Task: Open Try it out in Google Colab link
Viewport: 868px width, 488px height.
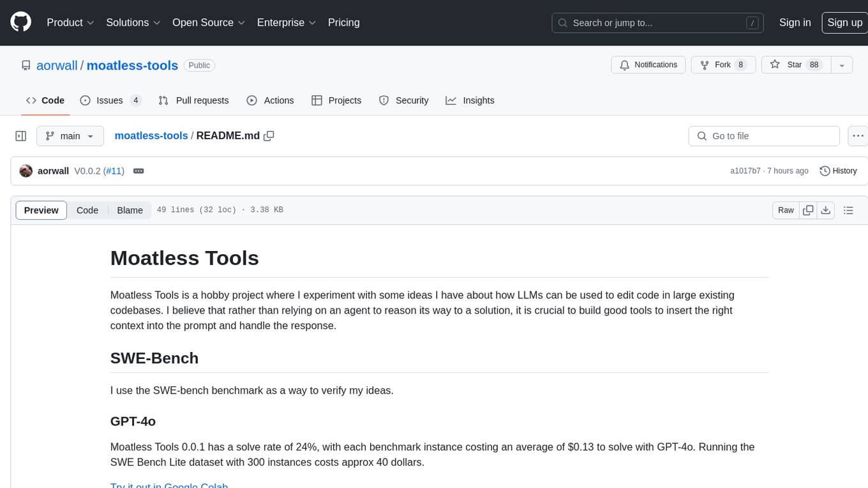Action: coord(169,485)
